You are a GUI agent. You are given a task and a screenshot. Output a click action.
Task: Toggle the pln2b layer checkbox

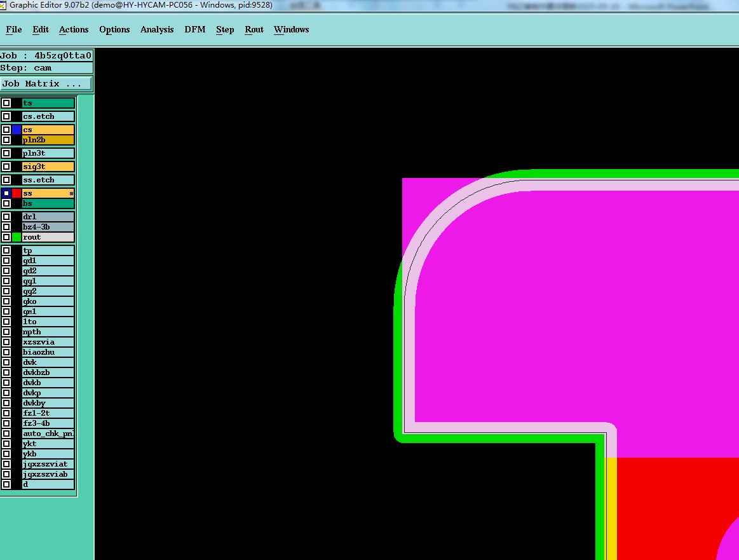[6, 140]
